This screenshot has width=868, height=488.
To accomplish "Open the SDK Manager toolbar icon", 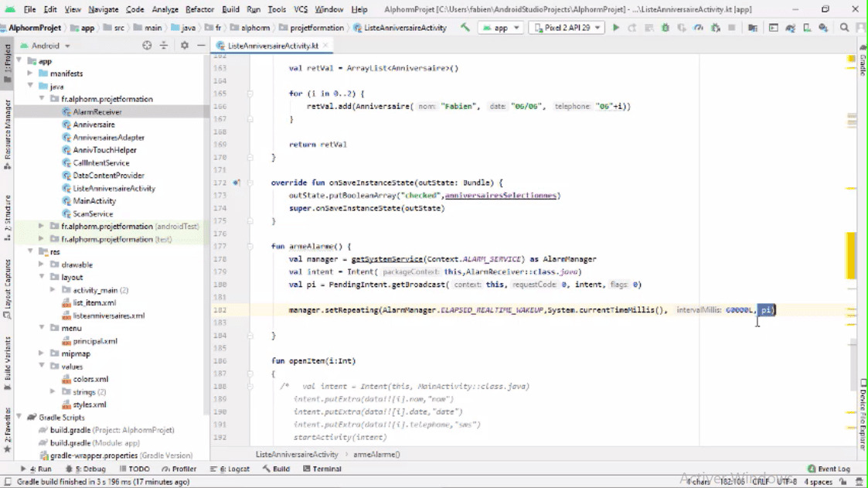I will coord(824,26).
